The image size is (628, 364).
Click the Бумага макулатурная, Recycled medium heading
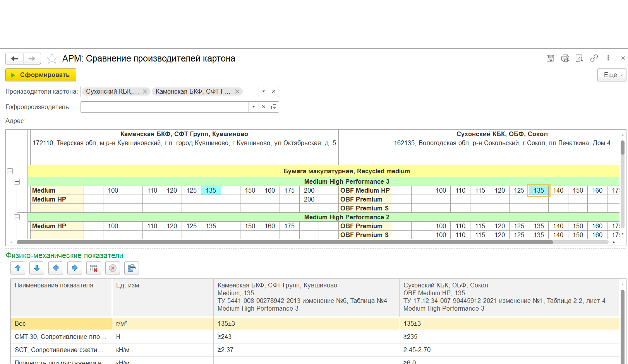tap(347, 171)
